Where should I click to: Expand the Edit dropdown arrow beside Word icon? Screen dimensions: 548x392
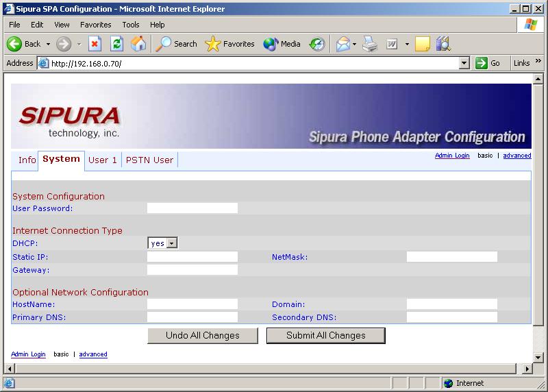coord(407,44)
